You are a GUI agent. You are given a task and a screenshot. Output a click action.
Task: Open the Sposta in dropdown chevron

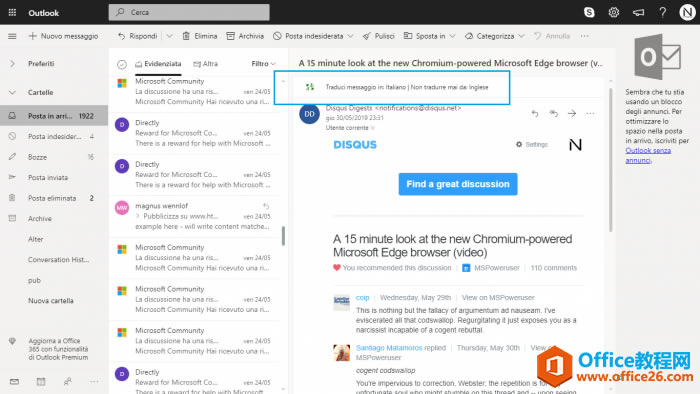tap(453, 36)
